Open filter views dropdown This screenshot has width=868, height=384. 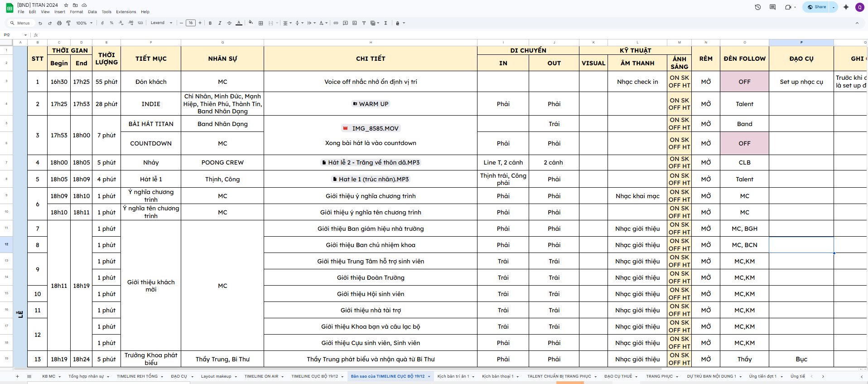point(374,23)
